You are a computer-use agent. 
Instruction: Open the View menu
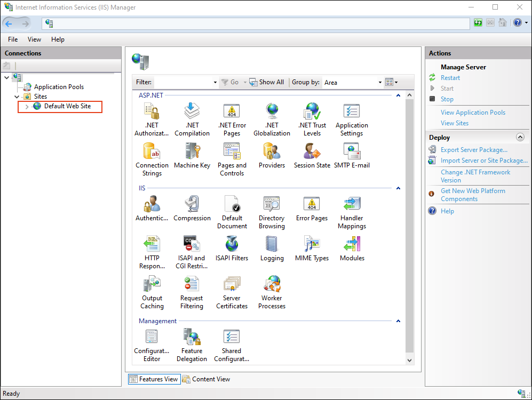34,39
